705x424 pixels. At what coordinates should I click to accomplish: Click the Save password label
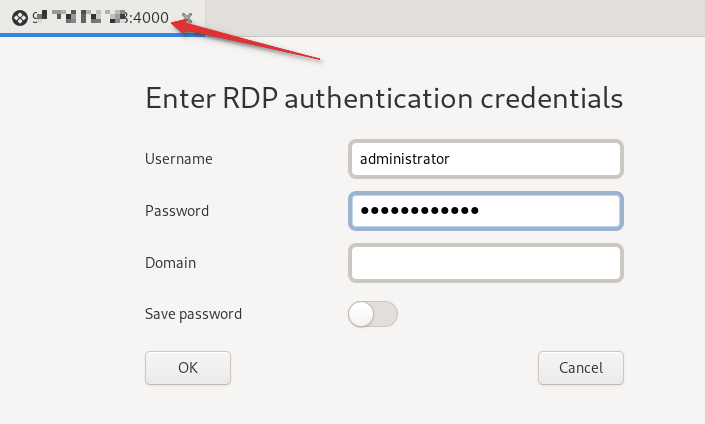click(193, 314)
